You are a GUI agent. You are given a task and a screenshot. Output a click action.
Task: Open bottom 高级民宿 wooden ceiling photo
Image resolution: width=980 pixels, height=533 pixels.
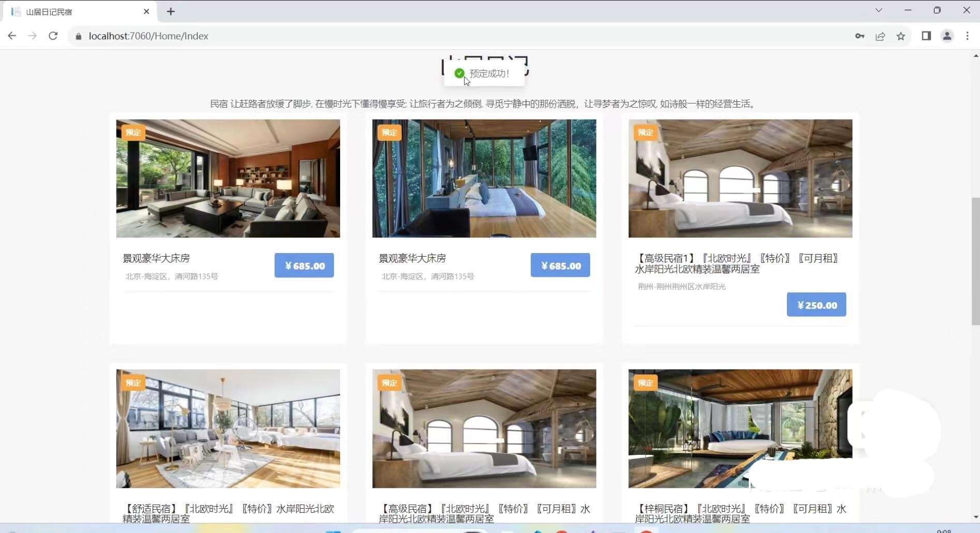click(484, 428)
